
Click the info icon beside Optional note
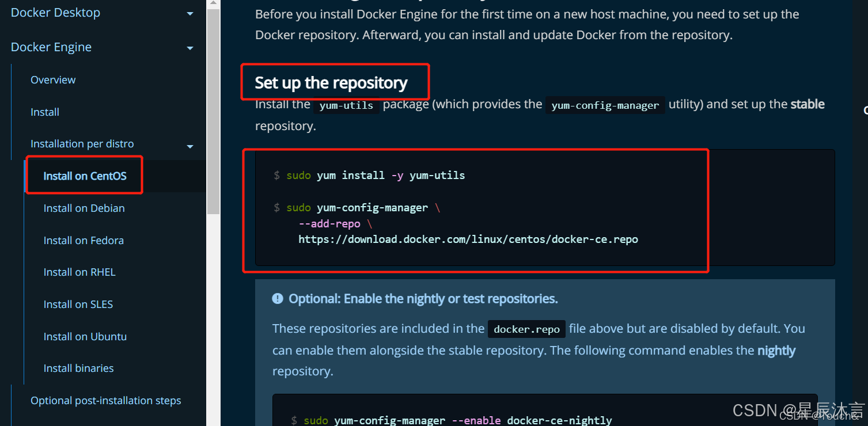click(x=278, y=299)
